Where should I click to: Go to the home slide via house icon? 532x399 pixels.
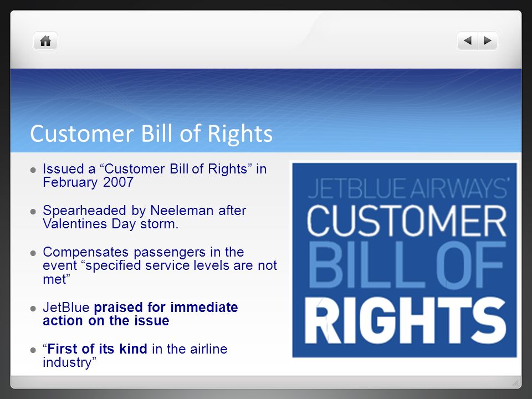[x=45, y=41]
